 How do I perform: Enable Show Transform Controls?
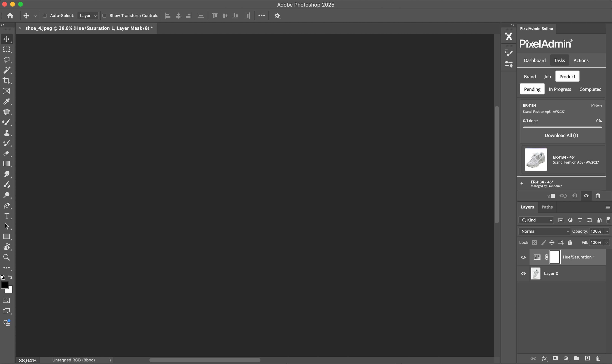pos(105,15)
